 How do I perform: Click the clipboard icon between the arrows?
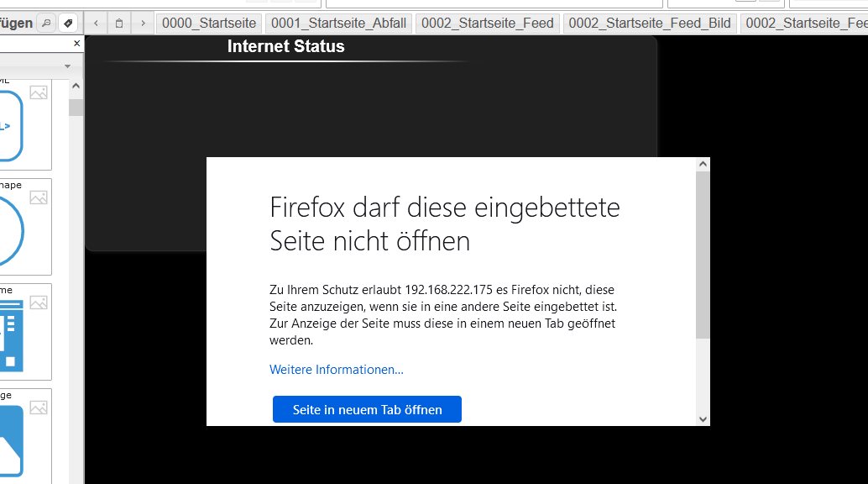(x=119, y=24)
